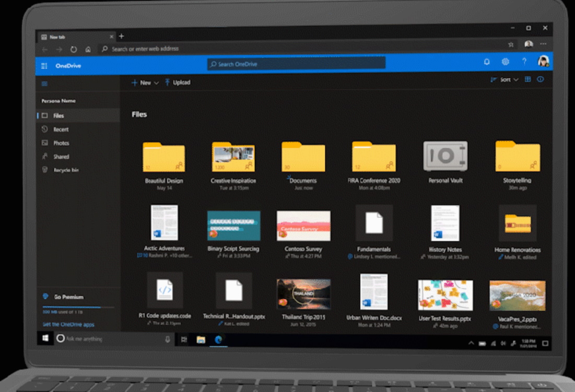Open notifications bell in OneDrive header
The image size is (575, 392).
click(487, 62)
